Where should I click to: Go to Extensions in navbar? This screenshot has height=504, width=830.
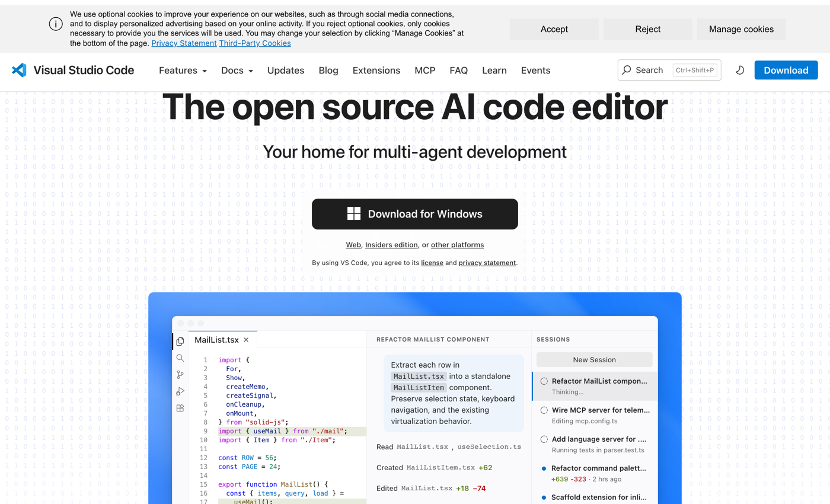(x=376, y=70)
